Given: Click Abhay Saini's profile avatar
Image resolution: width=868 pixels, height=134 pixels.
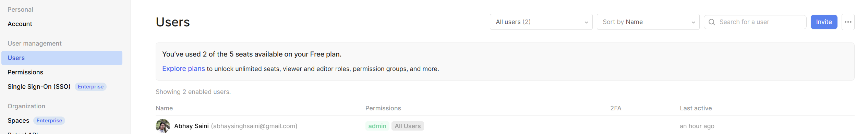Looking at the screenshot, I should coord(163,126).
